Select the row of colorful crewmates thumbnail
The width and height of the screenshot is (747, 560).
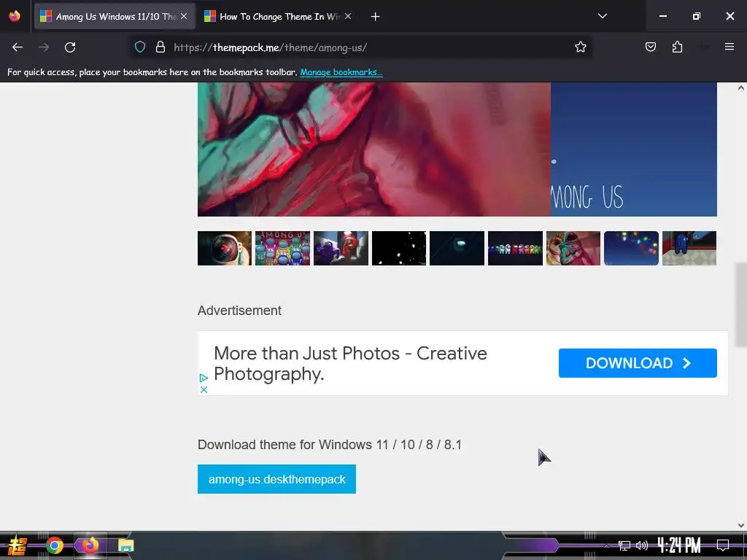click(x=515, y=248)
